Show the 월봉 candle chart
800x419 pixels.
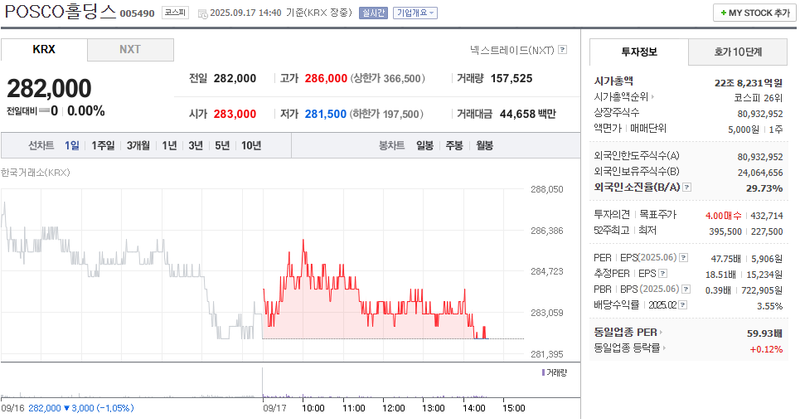point(485,145)
